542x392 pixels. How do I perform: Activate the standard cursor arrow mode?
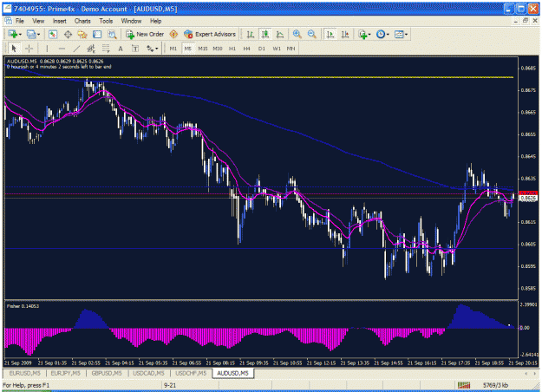tap(14, 49)
